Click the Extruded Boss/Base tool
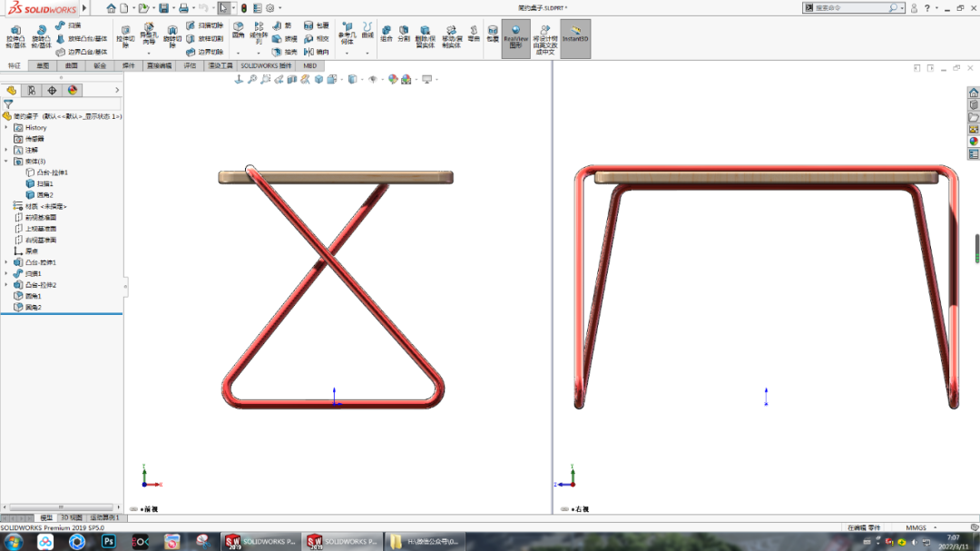Viewport: 980px width, 551px height. point(15,37)
